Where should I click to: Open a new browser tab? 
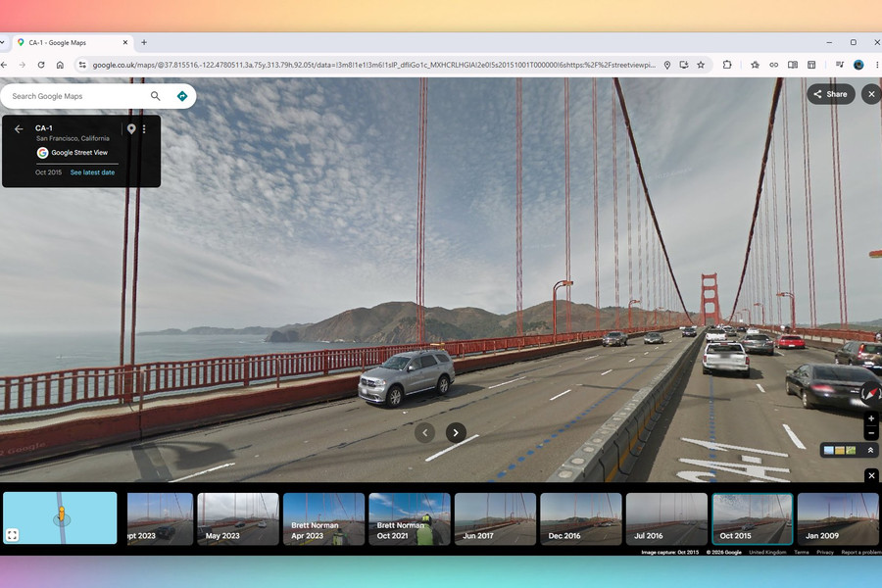[x=144, y=42]
